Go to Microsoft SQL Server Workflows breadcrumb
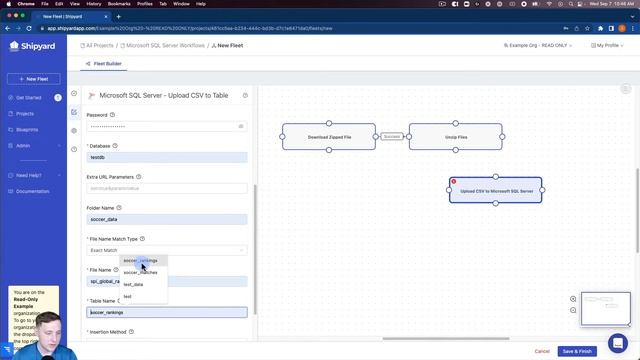This screenshot has width=640, height=360. click(x=162, y=46)
